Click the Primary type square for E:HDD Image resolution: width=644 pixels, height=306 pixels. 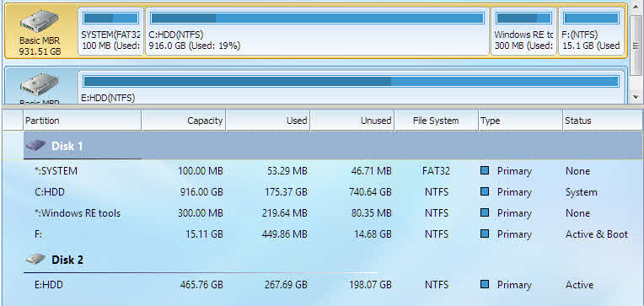pos(485,284)
